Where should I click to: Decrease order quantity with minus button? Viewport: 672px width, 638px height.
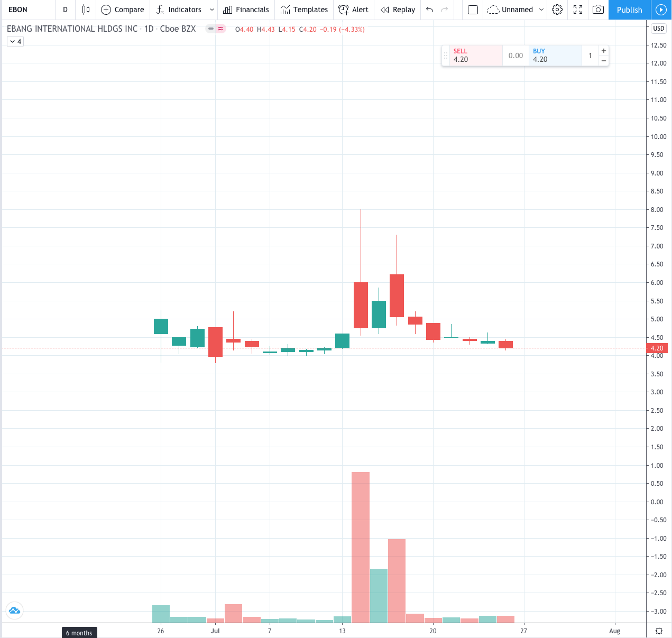point(603,61)
